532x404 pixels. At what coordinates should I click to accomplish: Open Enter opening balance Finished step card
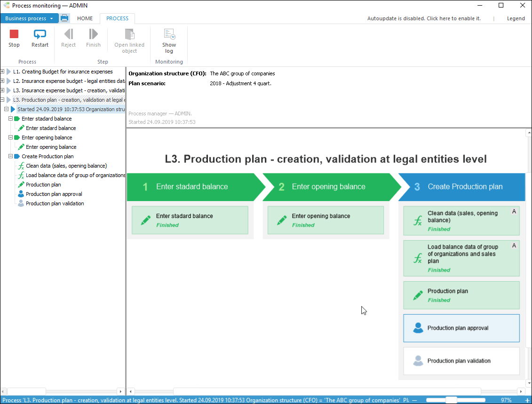click(x=326, y=220)
